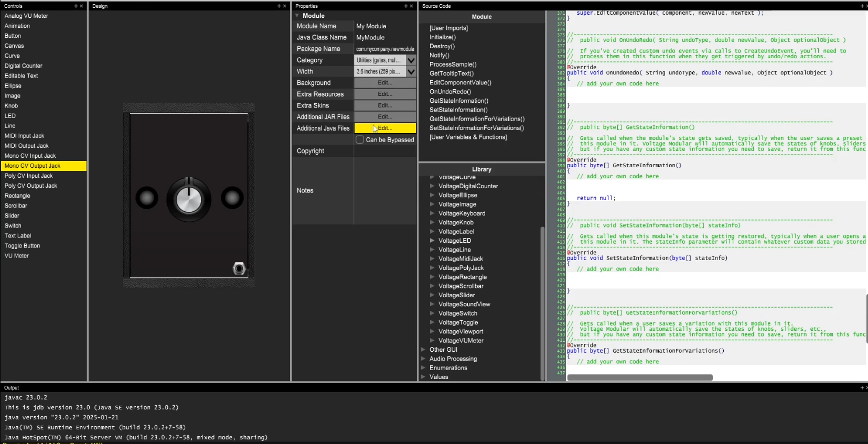Viewport: 868px width, 444px height.
Task: Expand VoltageSlider in the Library tree
Action: click(x=432, y=295)
